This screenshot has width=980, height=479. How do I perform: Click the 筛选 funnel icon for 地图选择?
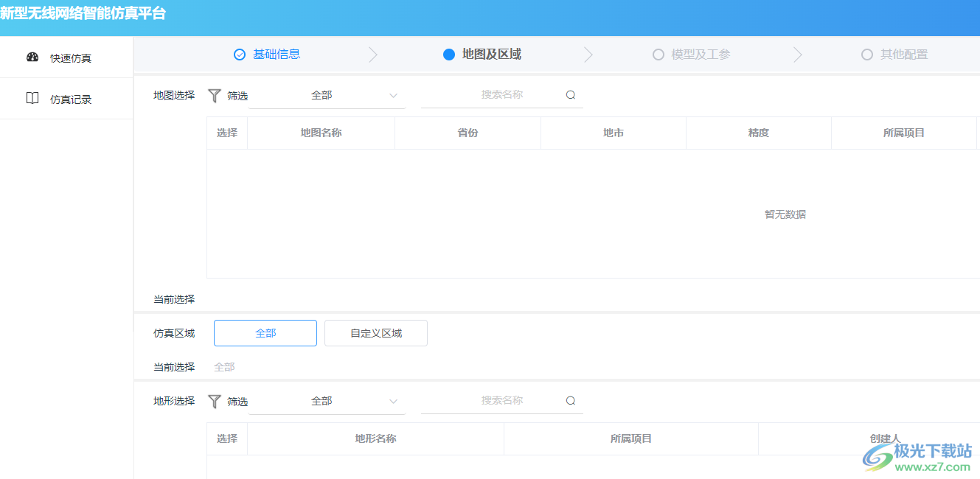point(215,95)
